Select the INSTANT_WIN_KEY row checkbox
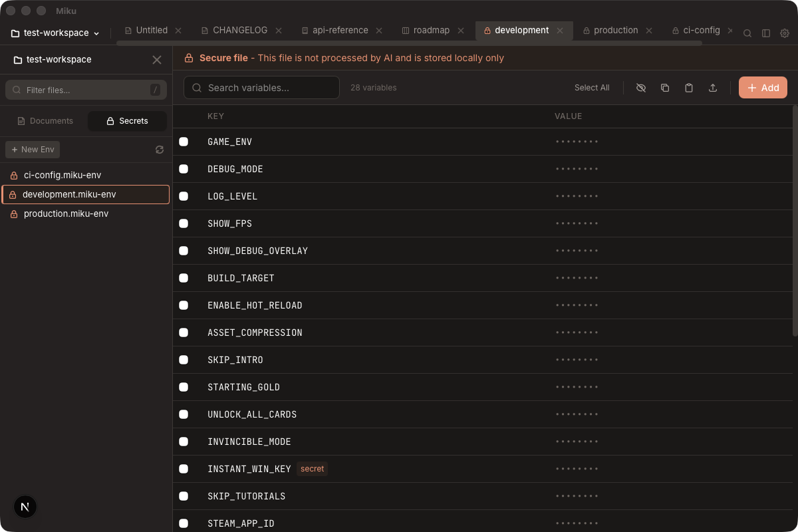 (x=184, y=469)
